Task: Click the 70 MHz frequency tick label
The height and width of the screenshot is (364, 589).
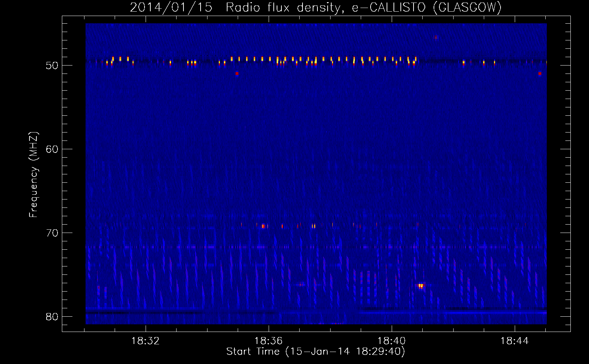Action: [52, 233]
